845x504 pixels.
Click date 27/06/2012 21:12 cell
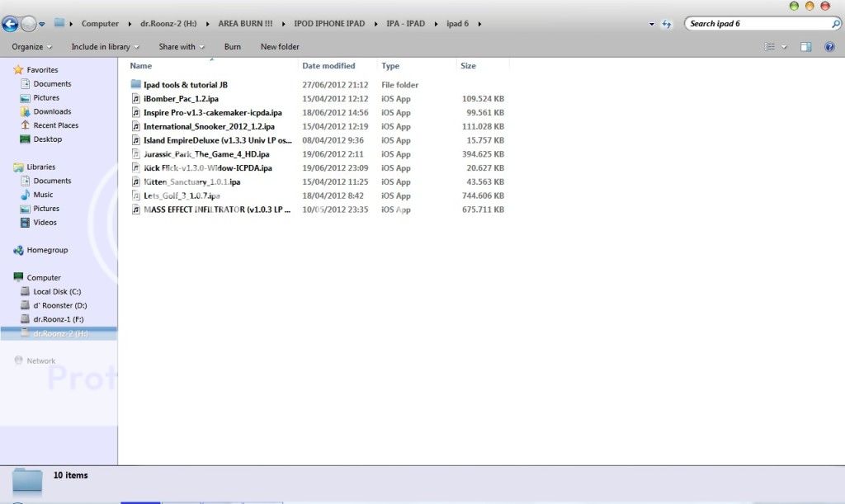coord(335,84)
